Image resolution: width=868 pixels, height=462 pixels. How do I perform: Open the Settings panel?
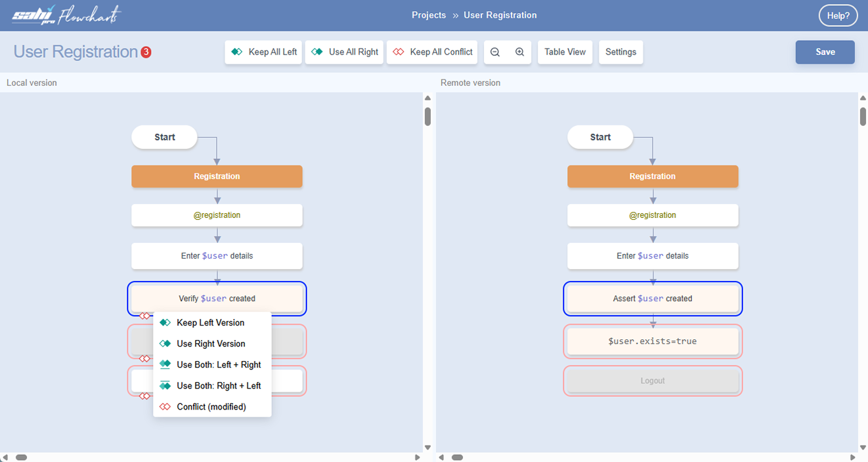[x=620, y=52]
